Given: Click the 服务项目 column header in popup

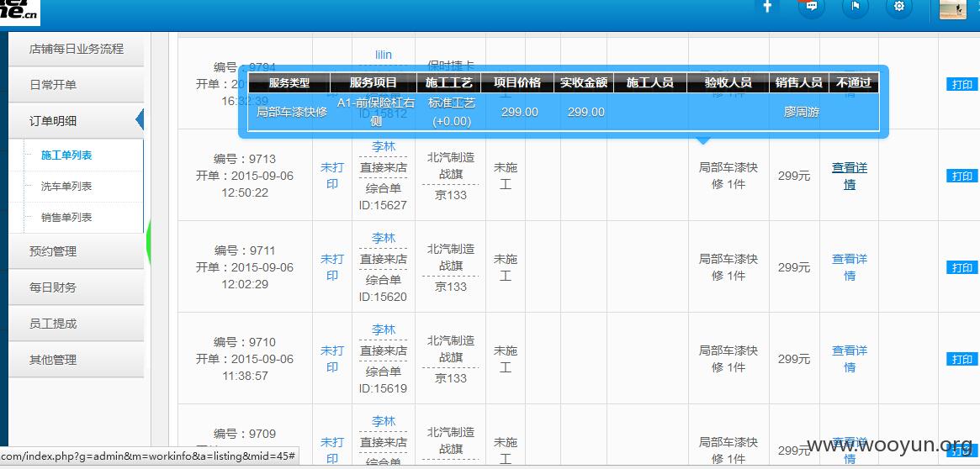Looking at the screenshot, I should (x=373, y=82).
